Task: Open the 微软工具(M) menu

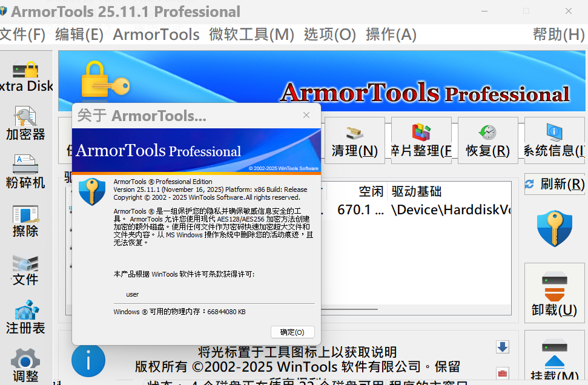Action: (251, 35)
